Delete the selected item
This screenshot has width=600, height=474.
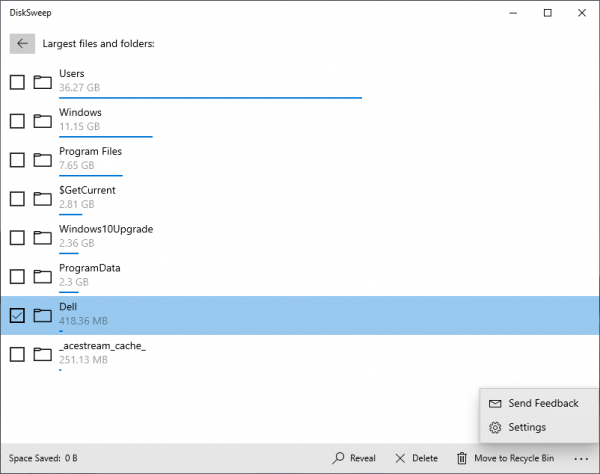(x=417, y=458)
